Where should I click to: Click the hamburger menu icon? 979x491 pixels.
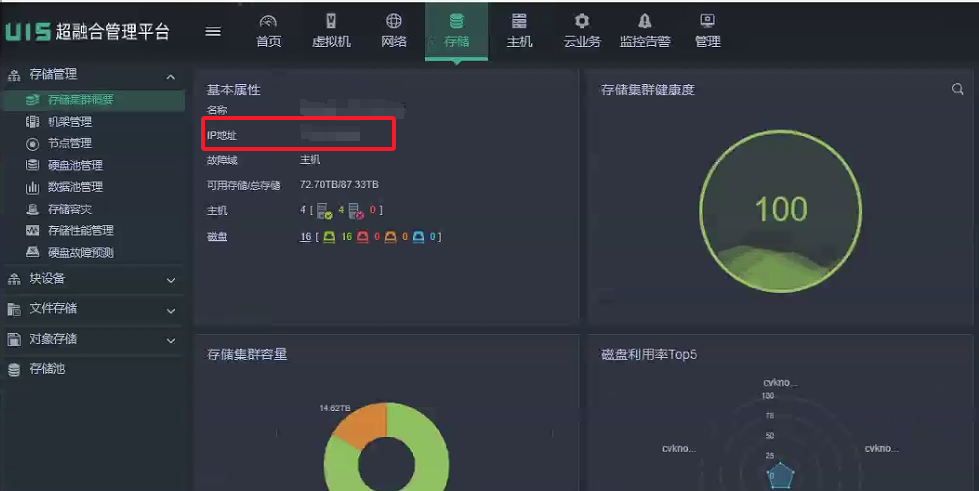pyautogui.click(x=213, y=31)
